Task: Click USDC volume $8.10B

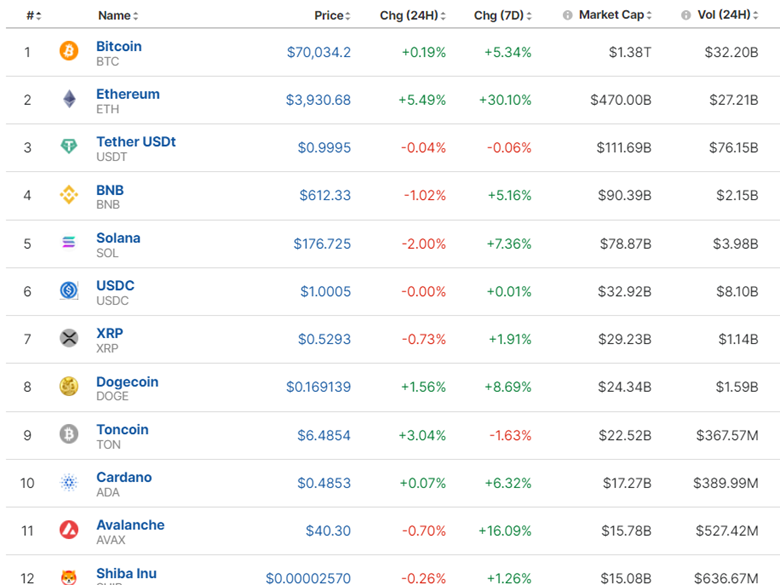Action: point(737,292)
